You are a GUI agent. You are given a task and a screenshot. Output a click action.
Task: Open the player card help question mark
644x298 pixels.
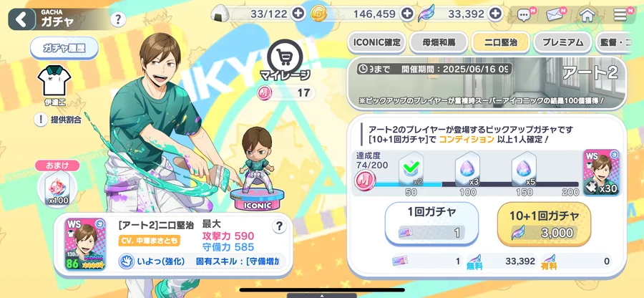tap(279, 226)
